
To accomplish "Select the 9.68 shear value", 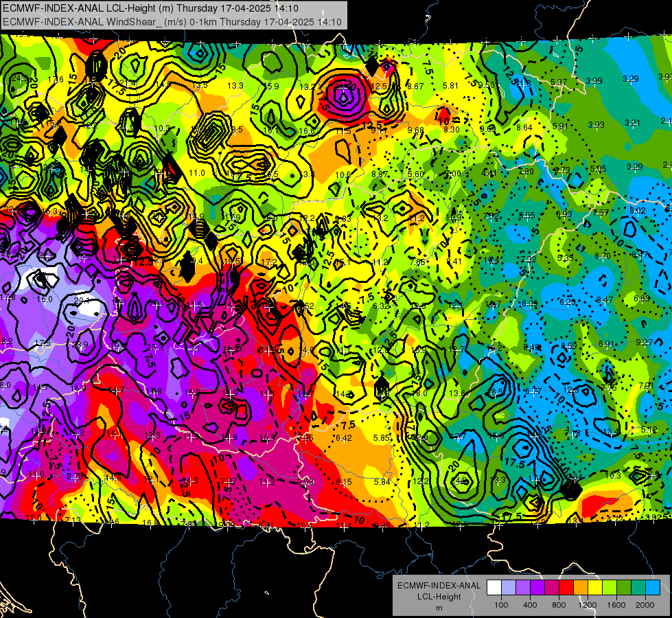I will coord(415,130).
